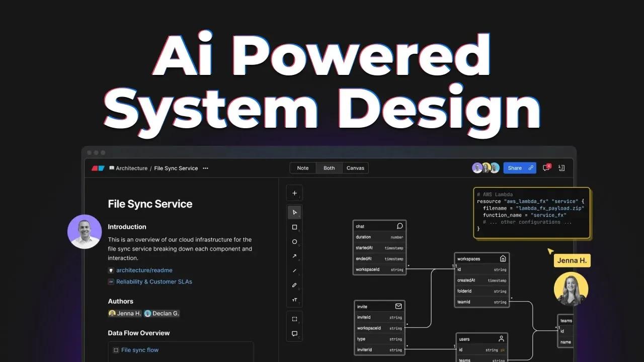Select the circle shape tool

pyautogui.click(x=294, y=242)
